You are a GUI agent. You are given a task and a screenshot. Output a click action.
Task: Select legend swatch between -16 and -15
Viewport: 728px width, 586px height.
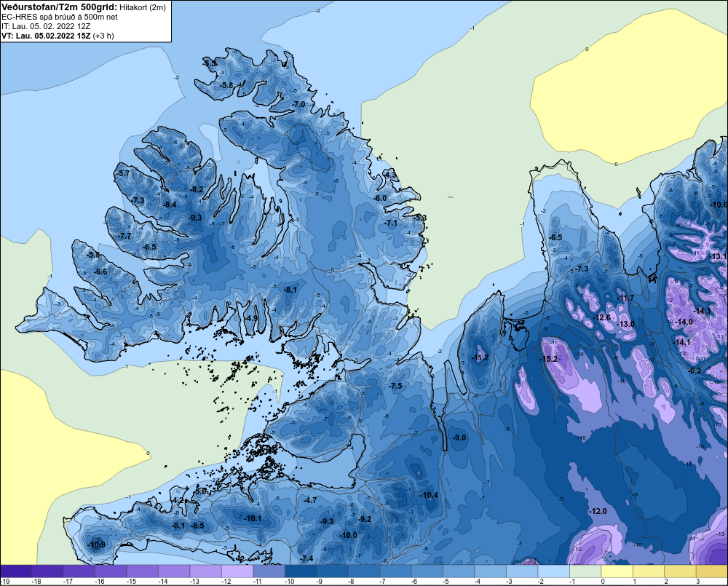111,571
